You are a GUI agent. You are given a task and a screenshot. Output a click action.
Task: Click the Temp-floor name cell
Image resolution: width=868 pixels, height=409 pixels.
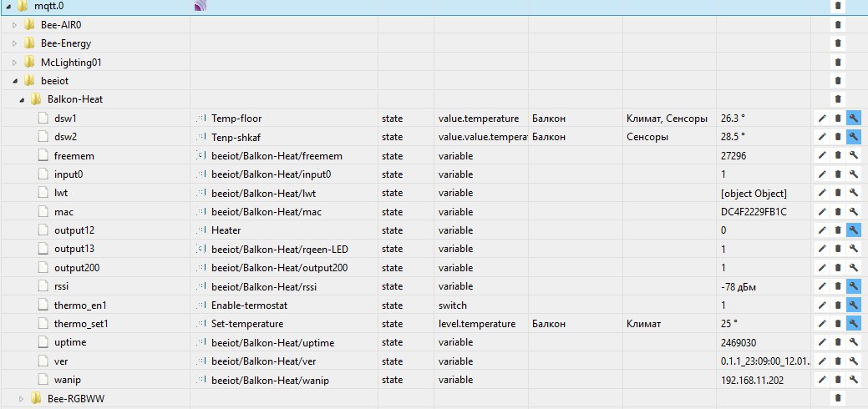tap(236, 118)
